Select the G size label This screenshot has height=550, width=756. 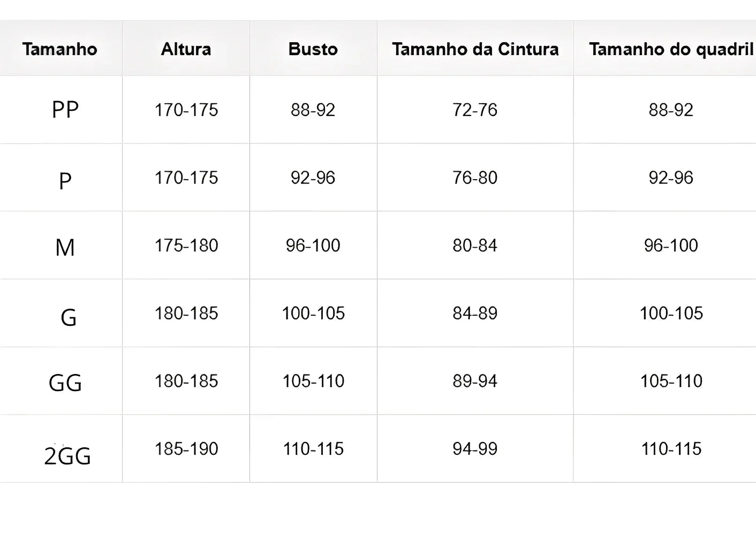pyautogui.click(x=68, y=318)
